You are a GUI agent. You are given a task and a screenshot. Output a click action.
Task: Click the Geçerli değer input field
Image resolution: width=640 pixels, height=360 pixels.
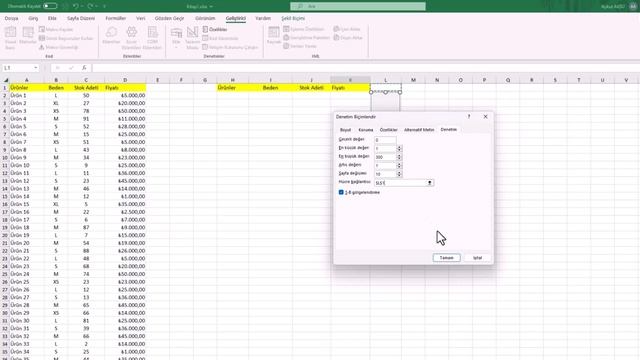point(385,140)
